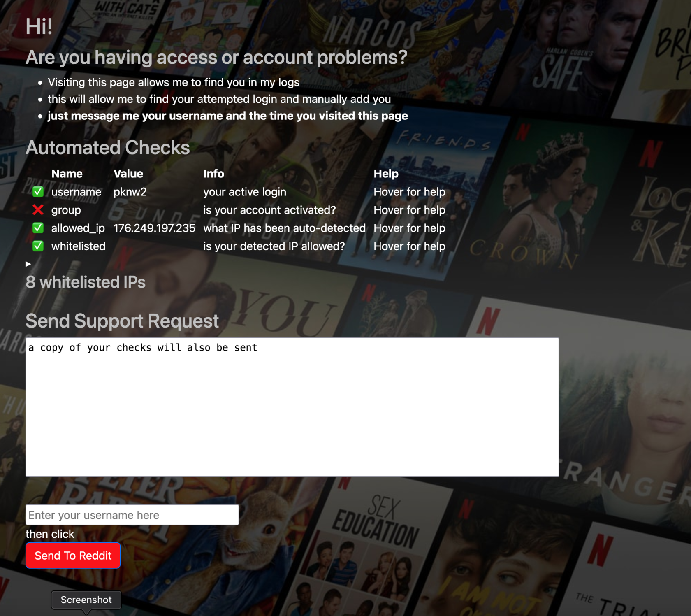691x616 pixels.
Task: Click the bullet 'Visiting this page allows me to find you'
Action: click(174, 82)
